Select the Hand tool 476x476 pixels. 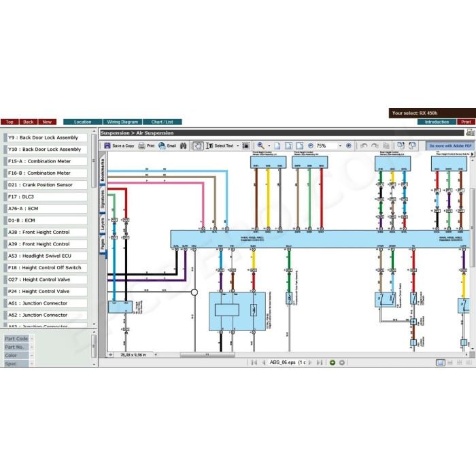point(198,146)
